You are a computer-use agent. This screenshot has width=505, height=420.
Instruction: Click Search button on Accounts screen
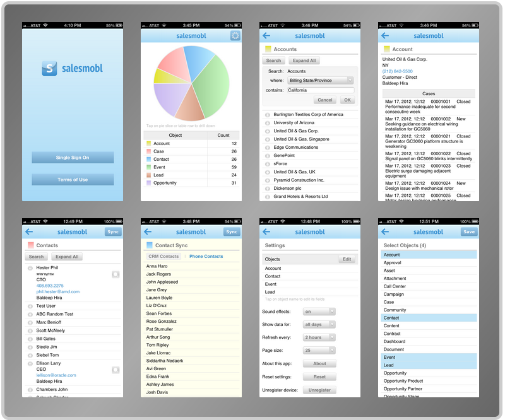click(x=273, y=61)
